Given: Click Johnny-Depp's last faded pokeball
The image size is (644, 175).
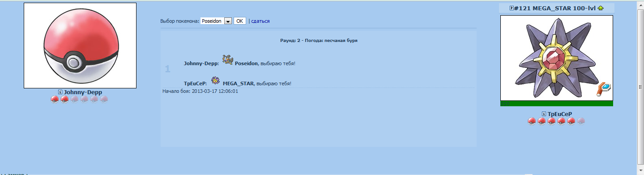Looking at the screenshot, I should pyautogui.click(x=104, y=99).
